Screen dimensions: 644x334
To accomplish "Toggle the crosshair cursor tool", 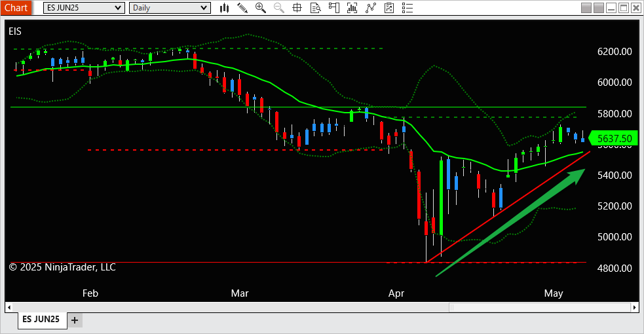I will [x=297, y=8].
